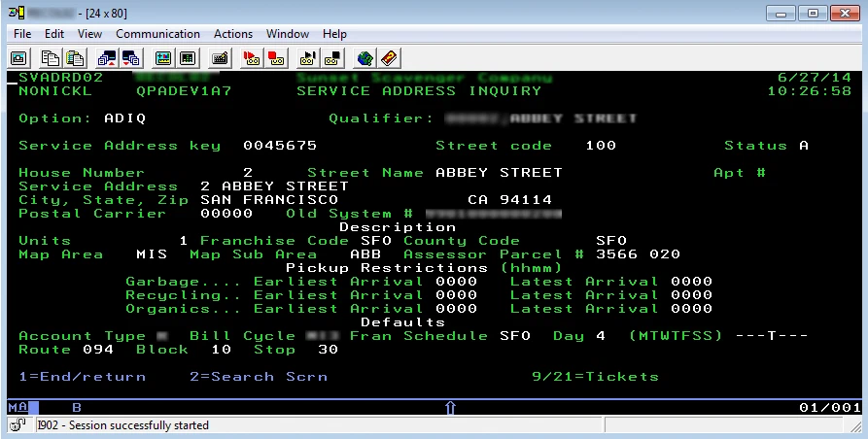Click the 1=End/return function key
Image resolution: width=868 pixels, height=439 pixels.
pyautogui.click(x=83, y=377)
